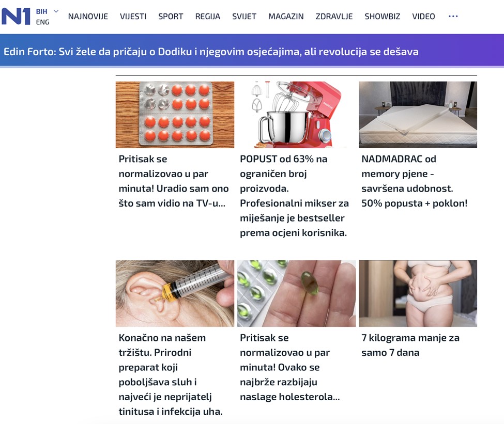Open the three-dots more menu
The image size is (504, 424).
tap(453, 17)
